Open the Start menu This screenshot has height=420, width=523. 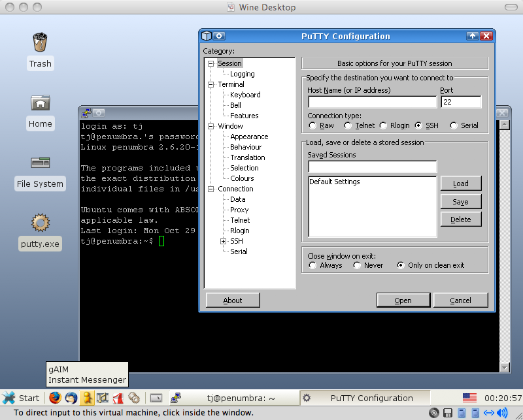pyautogui.click(x=21, y=398)
